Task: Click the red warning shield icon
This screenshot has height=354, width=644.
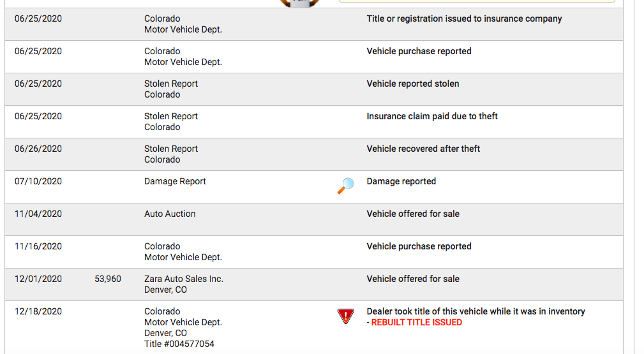Action: [346, 316]
